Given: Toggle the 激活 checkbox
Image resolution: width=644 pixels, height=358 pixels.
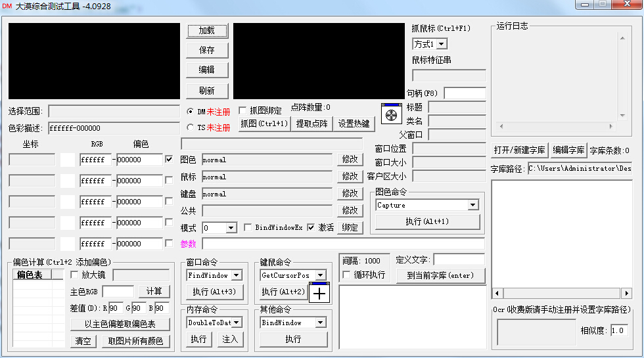Looking at the screenshot, I should tap(311, 227).
